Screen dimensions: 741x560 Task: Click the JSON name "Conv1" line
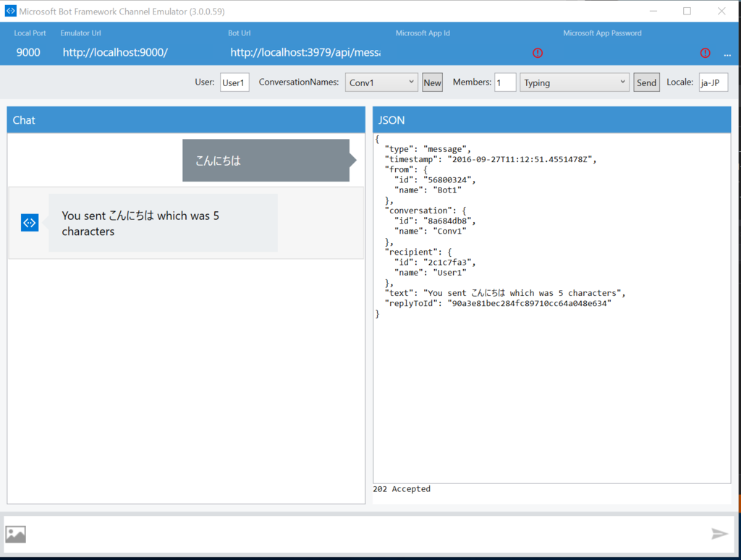(430, 231)
